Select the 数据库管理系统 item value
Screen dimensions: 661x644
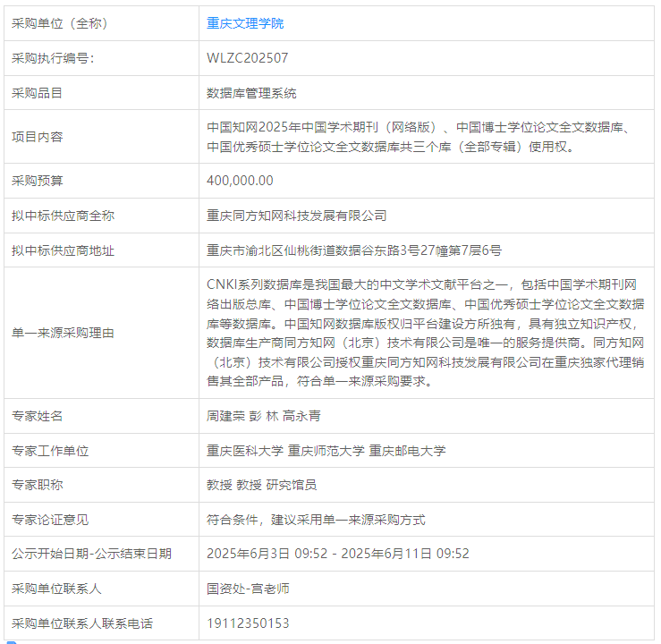(x=251, y=92)
